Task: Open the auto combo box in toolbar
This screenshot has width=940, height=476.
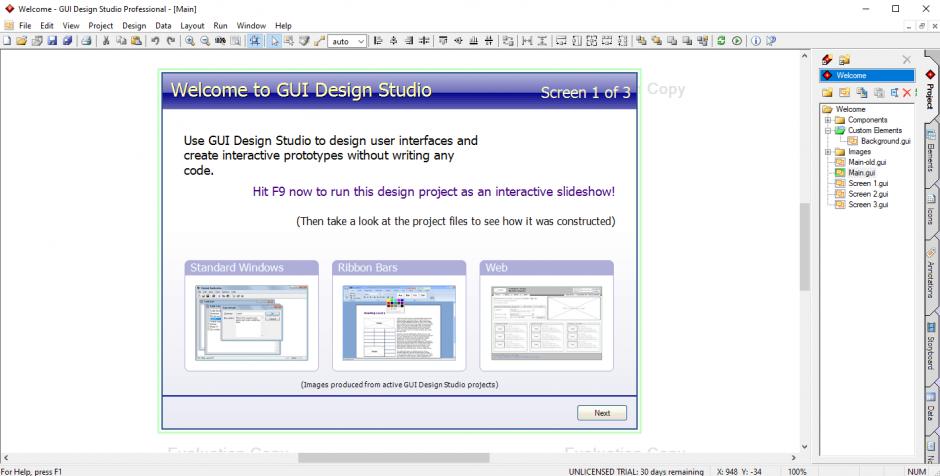Action: click(x=347, y=41)
